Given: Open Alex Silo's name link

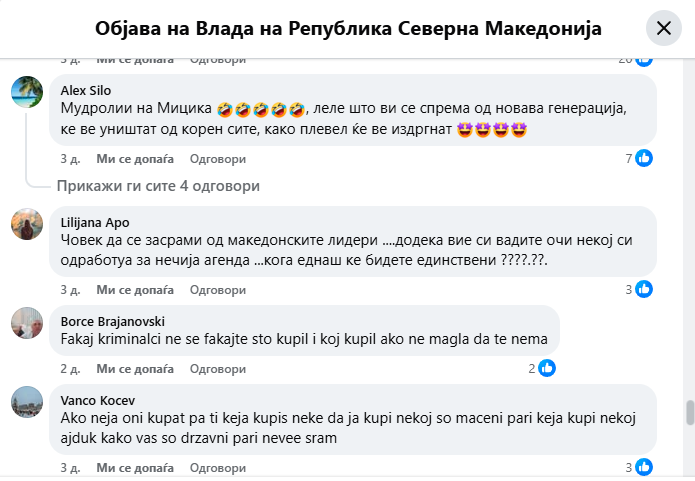Looking at the screenshot, I should click(x=86, y=90).
